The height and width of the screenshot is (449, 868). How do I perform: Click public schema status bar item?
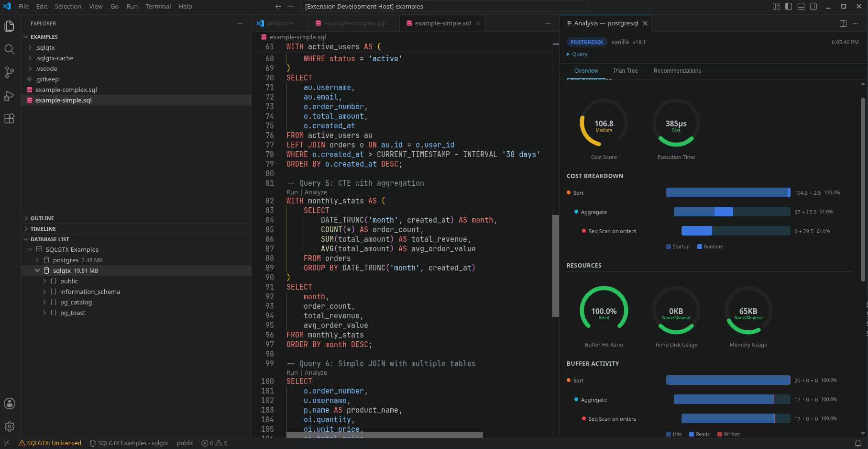click(185, 443)
